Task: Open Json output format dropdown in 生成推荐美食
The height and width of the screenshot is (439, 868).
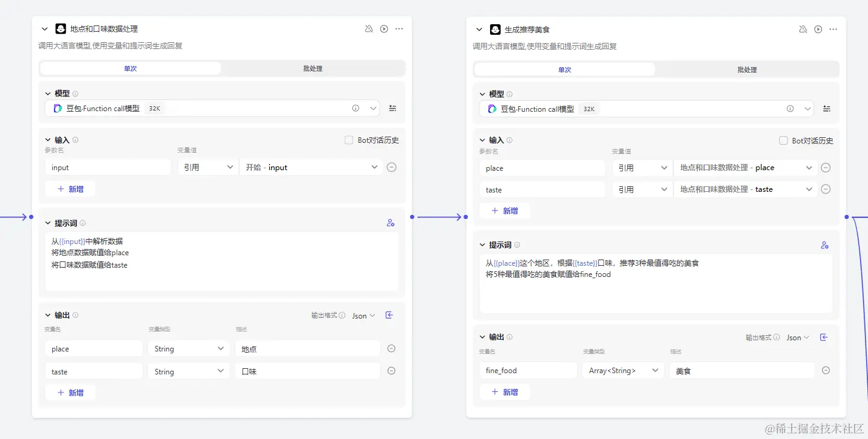Action: pyautogui.click(x=798, y=338)
